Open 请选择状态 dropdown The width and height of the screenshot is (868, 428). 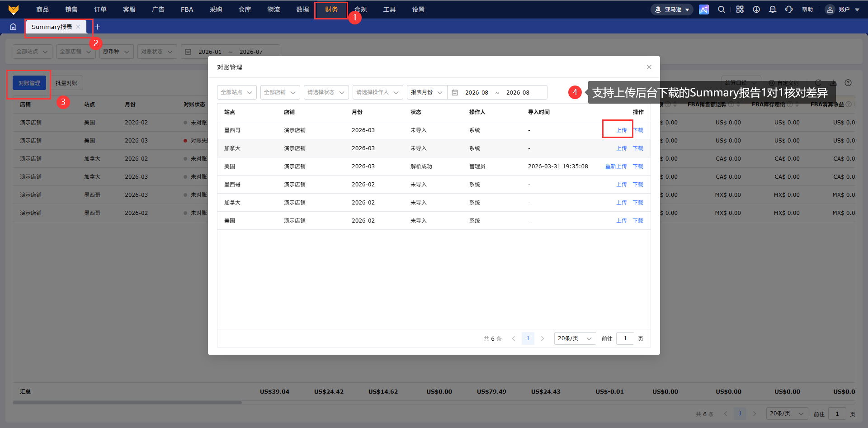click(326, 92)
